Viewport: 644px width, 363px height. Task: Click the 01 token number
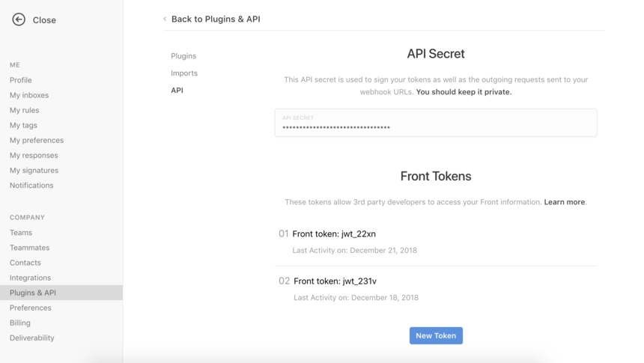point(283,234)
